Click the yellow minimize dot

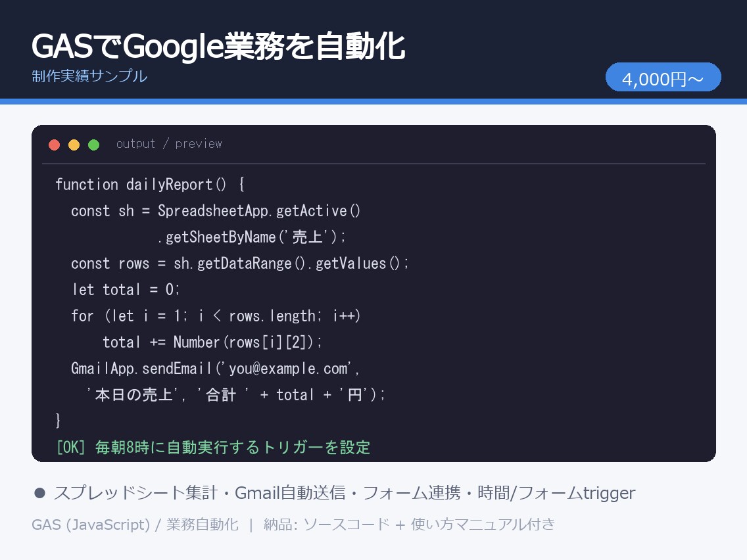74,145
